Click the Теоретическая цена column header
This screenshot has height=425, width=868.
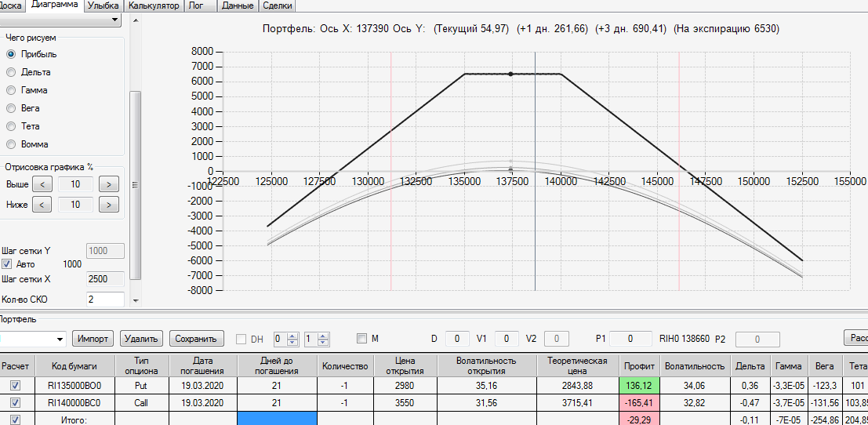[x=579, y=365]
